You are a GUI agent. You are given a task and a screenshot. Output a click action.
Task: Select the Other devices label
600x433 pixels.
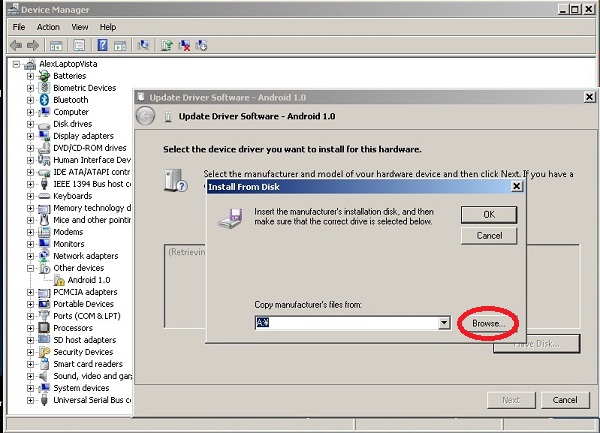pos(78,268)
